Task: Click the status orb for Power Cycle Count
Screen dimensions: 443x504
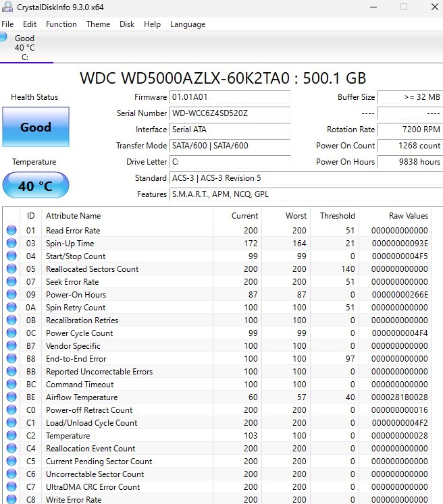Action: pyautogui.click(x=11, y=333)
